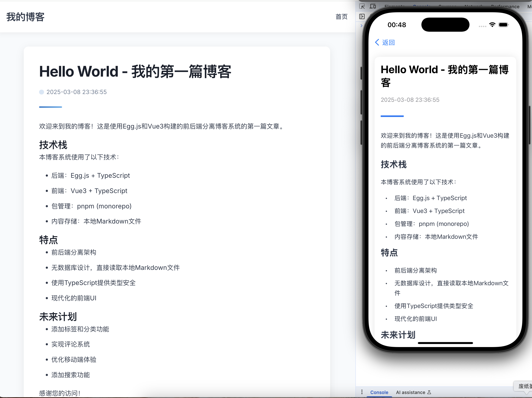Click the blue dot beside post date
Image resolution: width=532 pixels, height=398 pixels.
42,92
